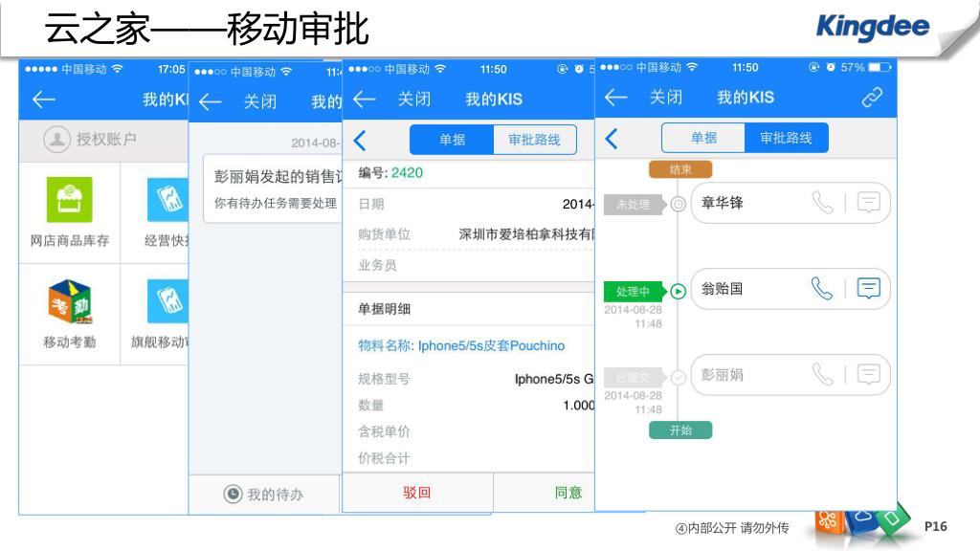Screen dimensions: 980x551
Task: Tap the 结束 end marker
Action: tap(680, 169)
